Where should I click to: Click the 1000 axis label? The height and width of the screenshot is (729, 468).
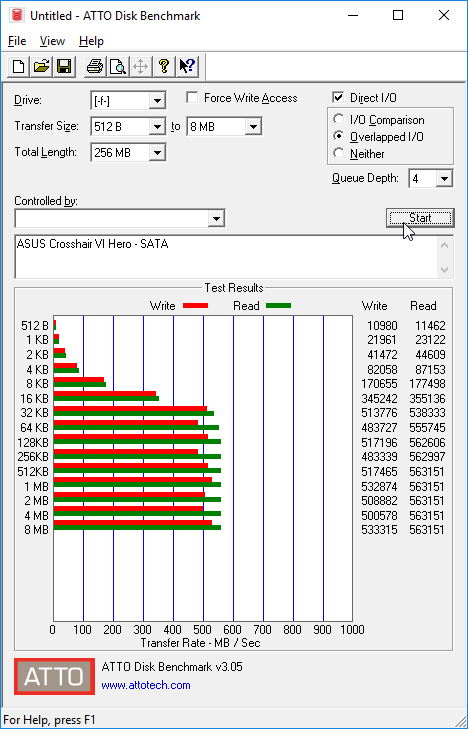point(352,630)
